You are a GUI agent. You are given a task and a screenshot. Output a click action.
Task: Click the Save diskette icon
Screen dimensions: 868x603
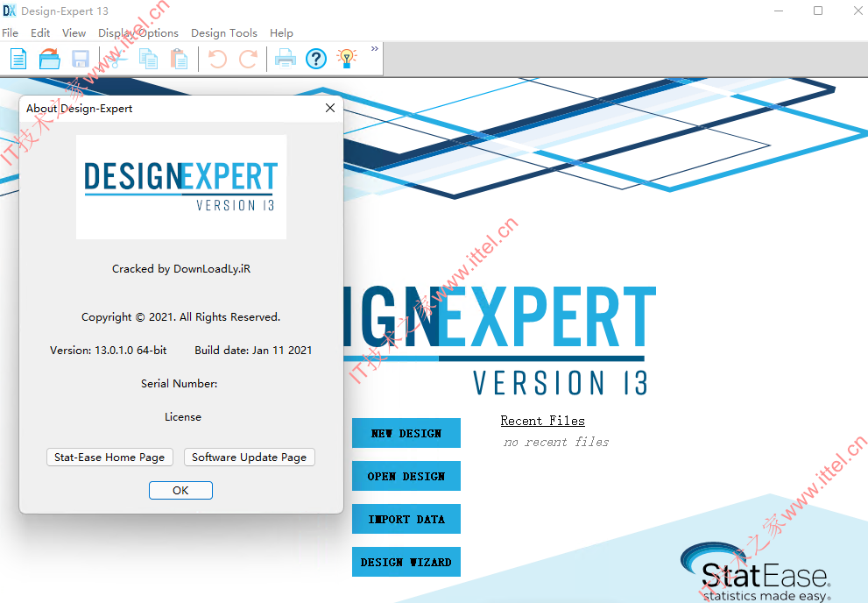[x=81, y=59]
